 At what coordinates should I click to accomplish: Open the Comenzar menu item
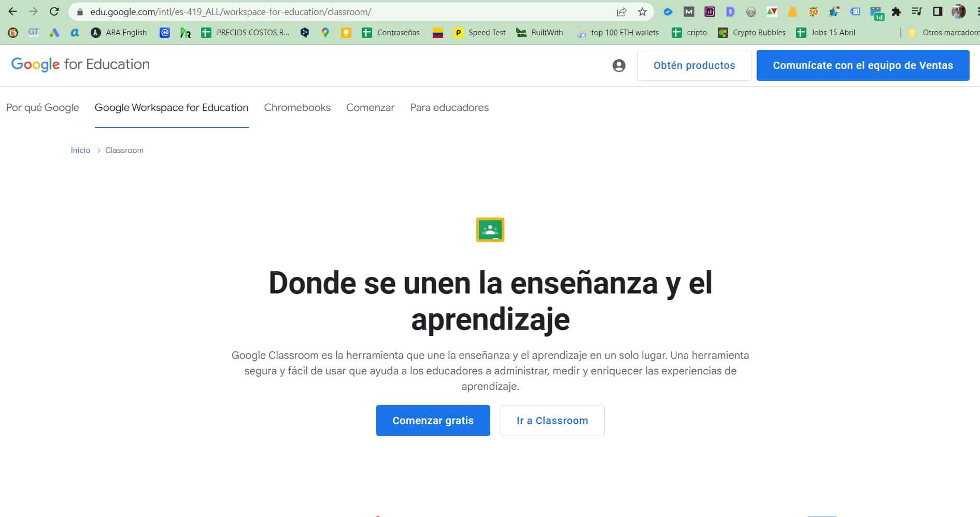[370, 107]
